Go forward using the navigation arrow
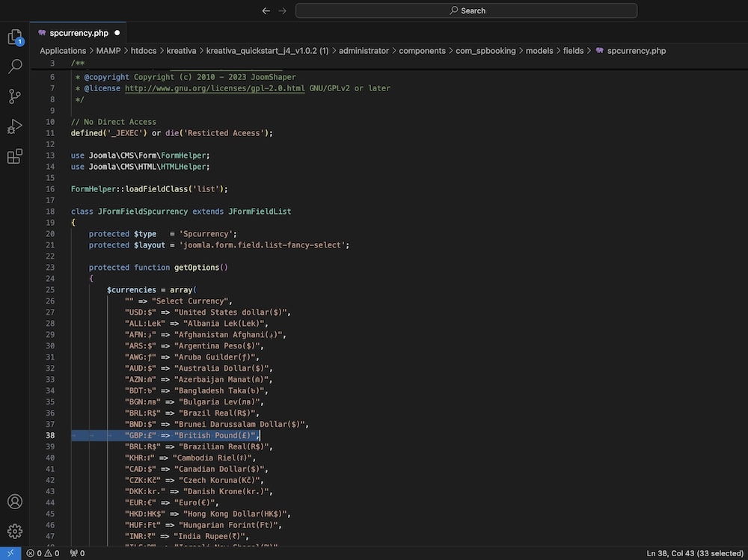Screen dimensions: 748x560 (x=282, y=10)
